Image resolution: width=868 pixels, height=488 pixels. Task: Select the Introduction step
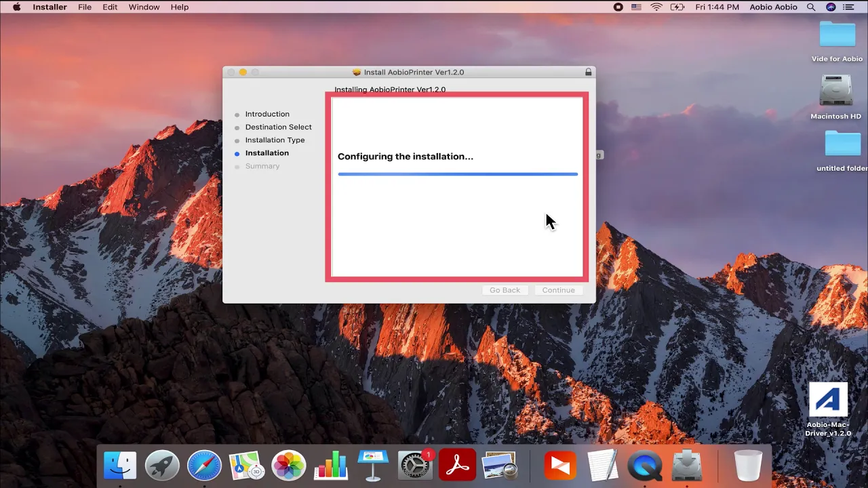click(267, 114)
